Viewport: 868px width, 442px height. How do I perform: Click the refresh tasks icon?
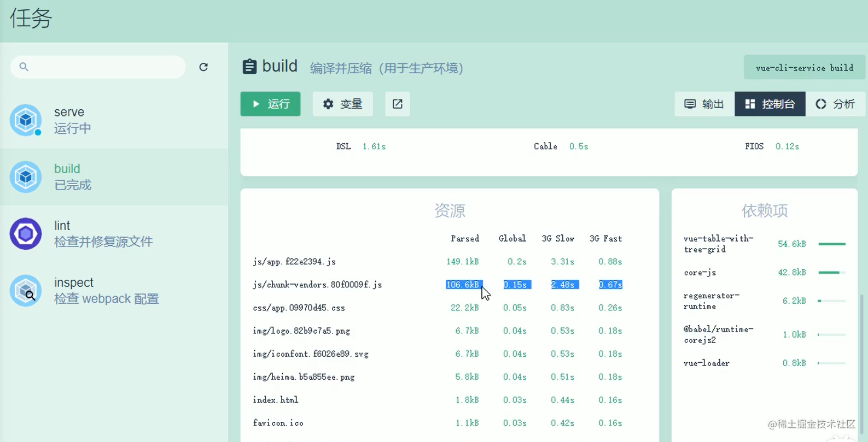pos(203,67)
